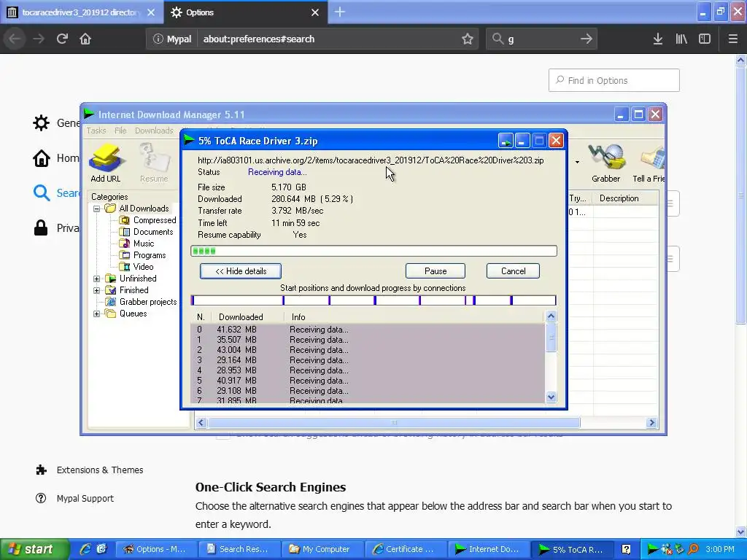Select the General gear category icon
The width and height of the screenshot is (747, 560).
[x=41, y=122]
